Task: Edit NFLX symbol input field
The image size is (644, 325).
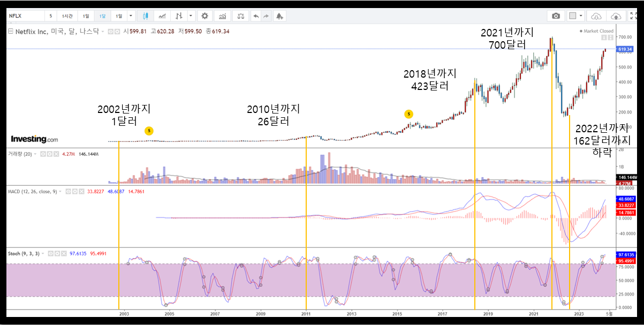Action: pos(25,16)
